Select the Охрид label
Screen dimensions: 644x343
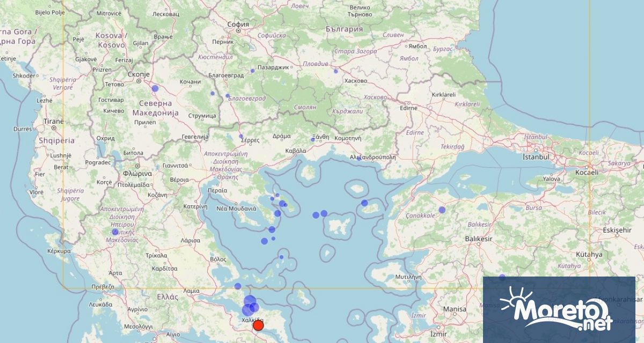pyautogui.click(x=105, y=138)
